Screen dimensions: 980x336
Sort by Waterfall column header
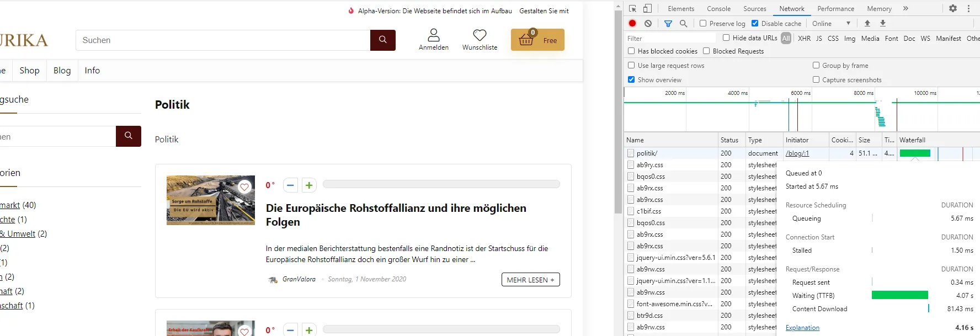tap(938, 140)
